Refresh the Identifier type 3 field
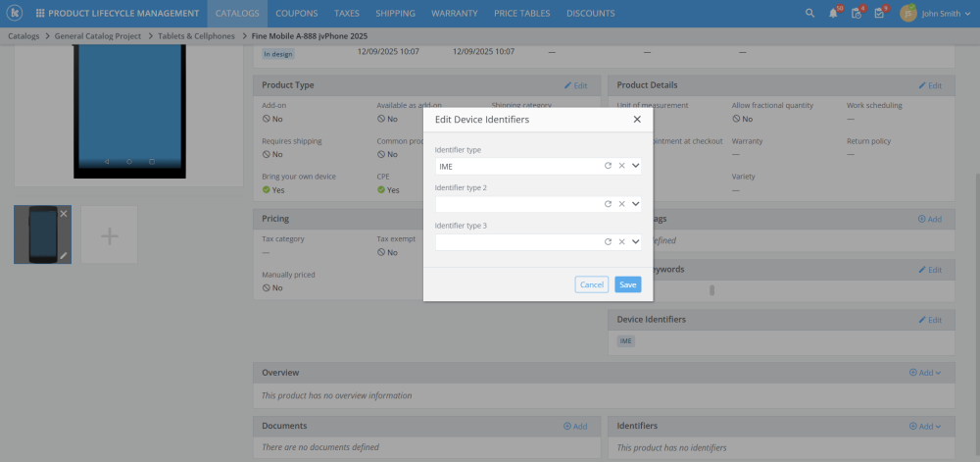980x462 pixels. click(x=608, y=242)
